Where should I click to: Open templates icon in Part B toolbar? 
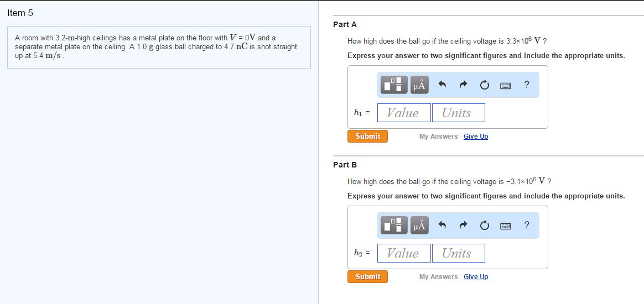pos(394,225)
